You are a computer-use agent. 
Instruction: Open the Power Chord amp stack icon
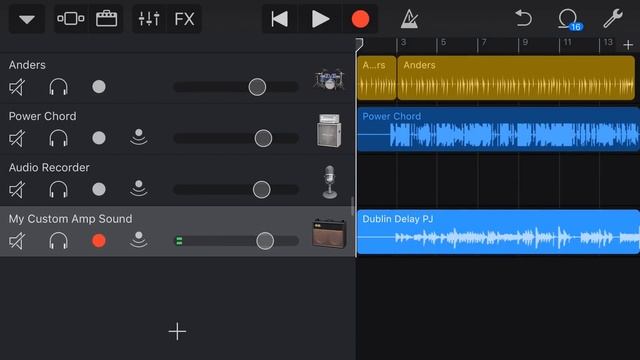[329, 131]
